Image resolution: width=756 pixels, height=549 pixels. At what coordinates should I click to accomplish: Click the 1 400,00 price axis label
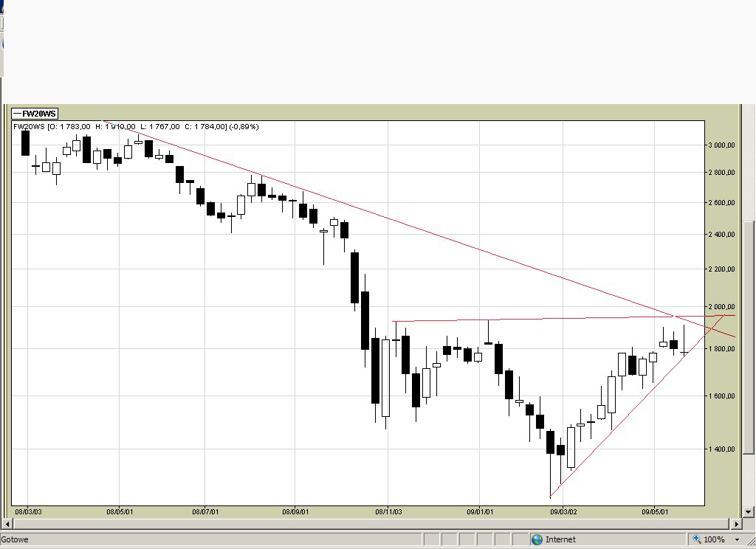click(722, 449)
